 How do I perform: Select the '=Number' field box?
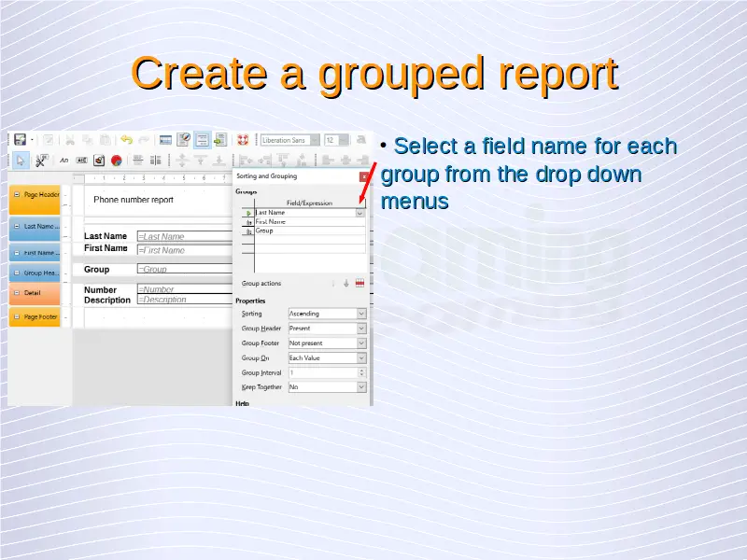click(185, 289)
